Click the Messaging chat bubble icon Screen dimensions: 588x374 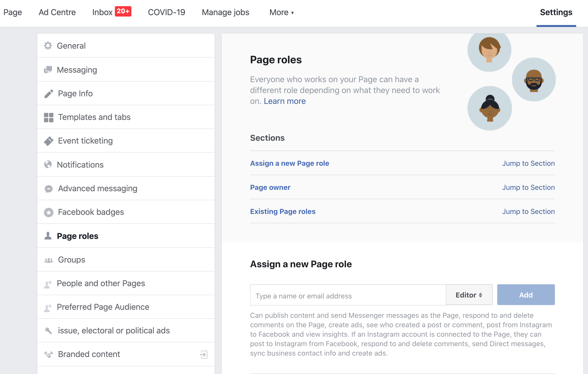tap(48, 69)
